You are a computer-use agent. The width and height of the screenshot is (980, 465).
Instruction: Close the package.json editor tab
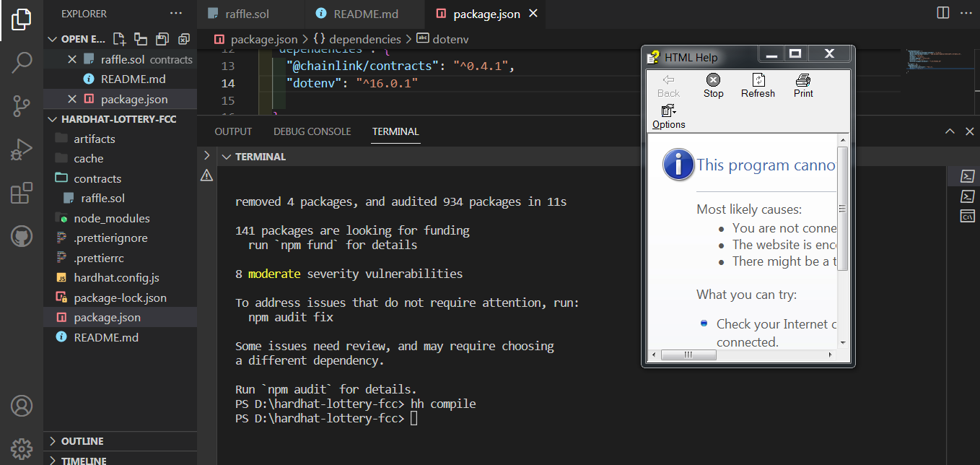[533, 14]
